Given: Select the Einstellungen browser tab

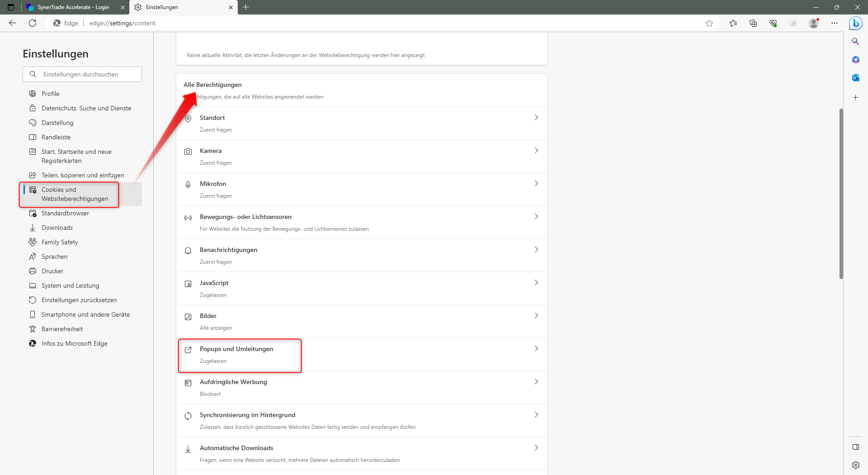Looking at the screenshot, I should 183,7.
